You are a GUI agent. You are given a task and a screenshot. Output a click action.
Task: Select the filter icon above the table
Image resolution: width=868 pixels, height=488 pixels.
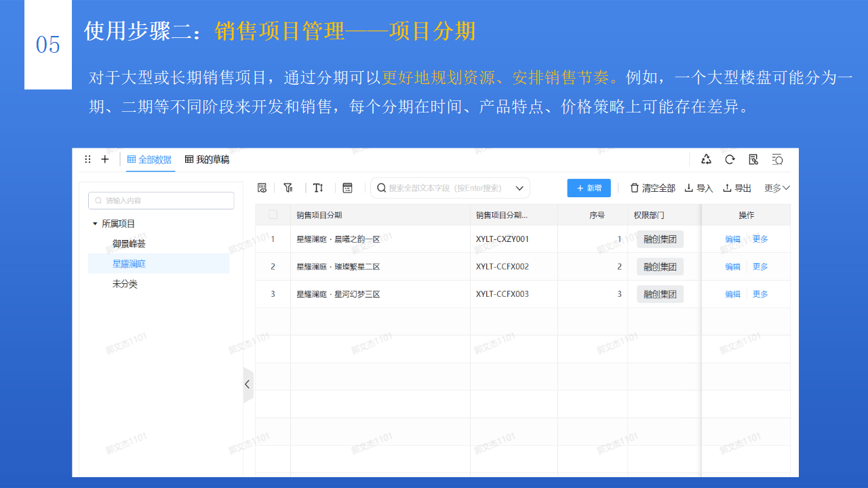[x=288, y=188]
